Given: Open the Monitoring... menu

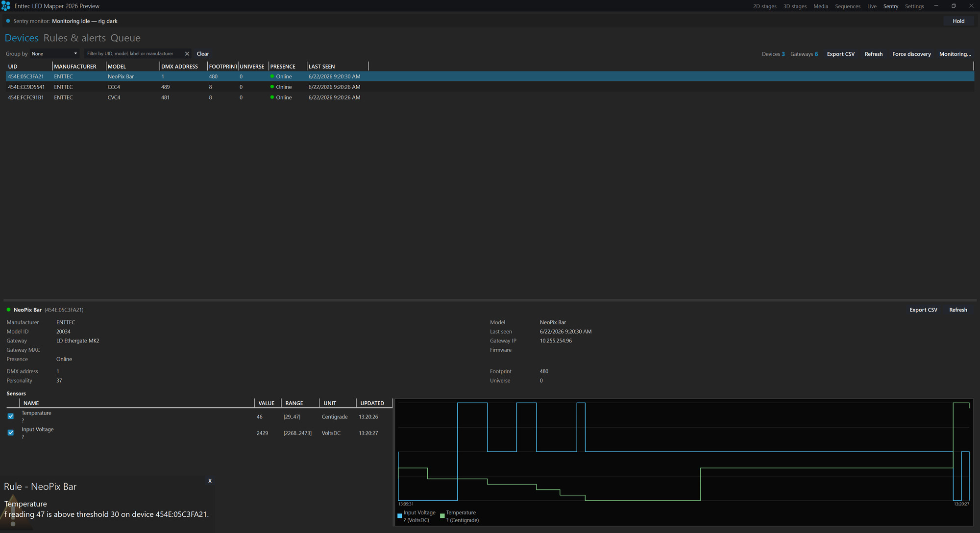Looking at the screenshot, I should click(955, 54).
